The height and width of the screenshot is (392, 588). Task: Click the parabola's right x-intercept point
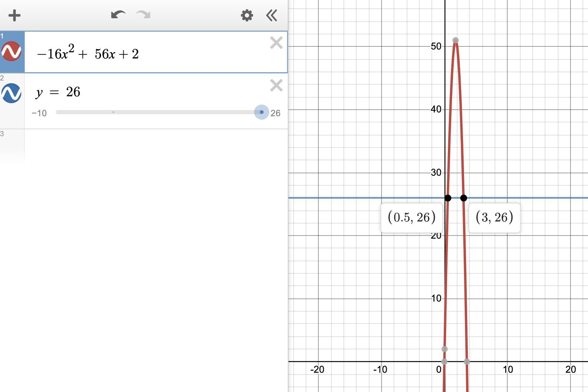[x=467, y=361]
